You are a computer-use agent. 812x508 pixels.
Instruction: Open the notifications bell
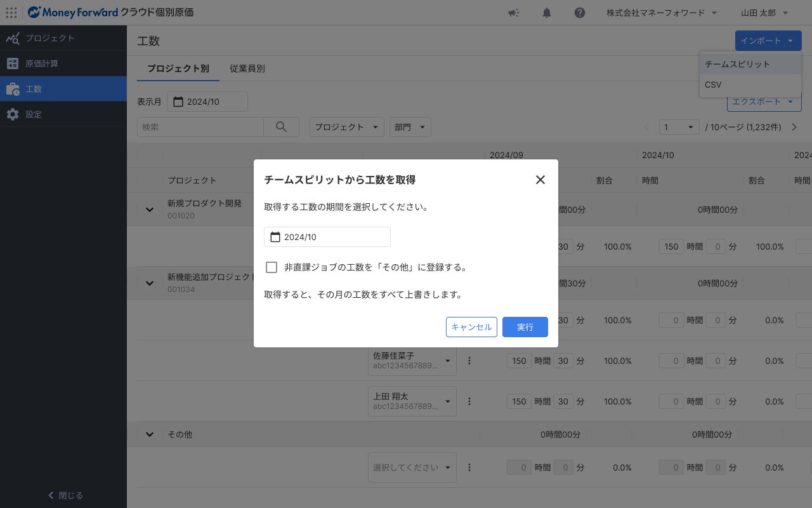(547, 13)
